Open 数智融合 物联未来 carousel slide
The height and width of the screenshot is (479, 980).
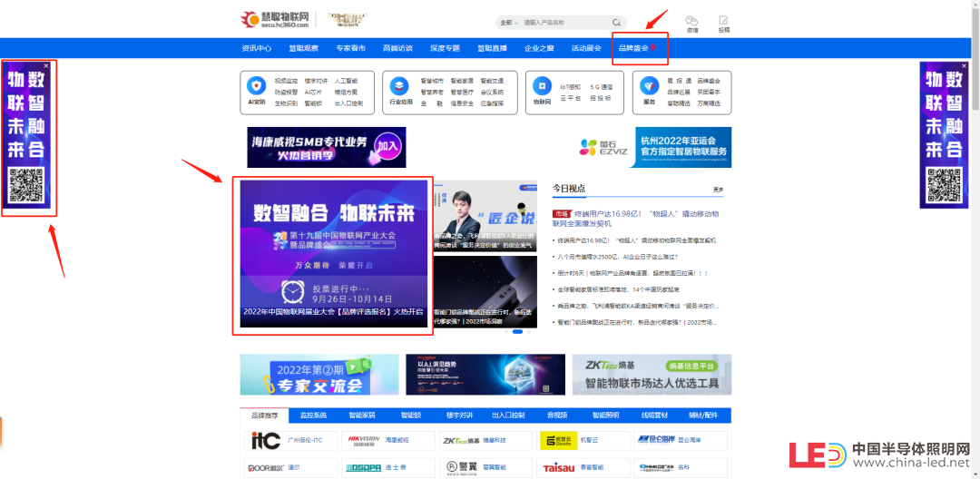tap(334, 253)
